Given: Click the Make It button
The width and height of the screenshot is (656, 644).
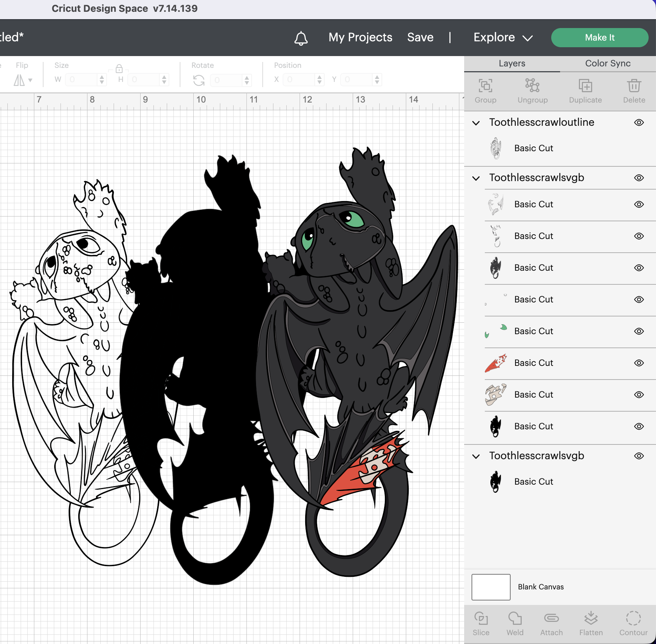Looking at the screenshot, I should [x=600, y=37].
